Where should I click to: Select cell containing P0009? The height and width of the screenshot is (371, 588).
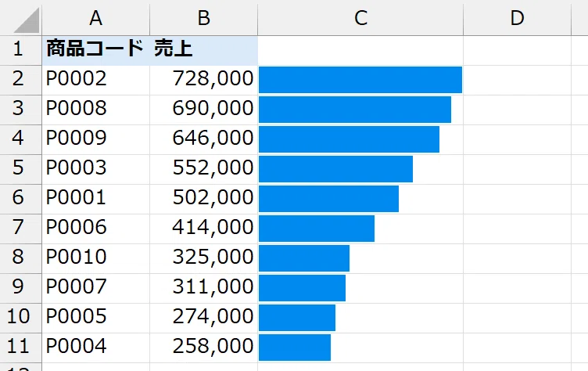pyautogui.click(x=96, y=139)
